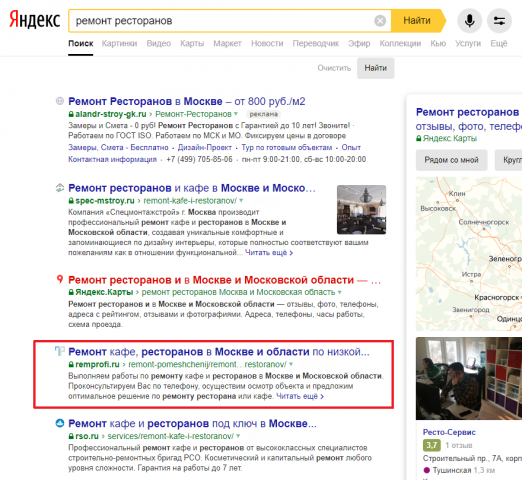Click the spec-mstroy.ru favicon icon
The width and height of the screenshot is (522, 480).
(60, 188)
